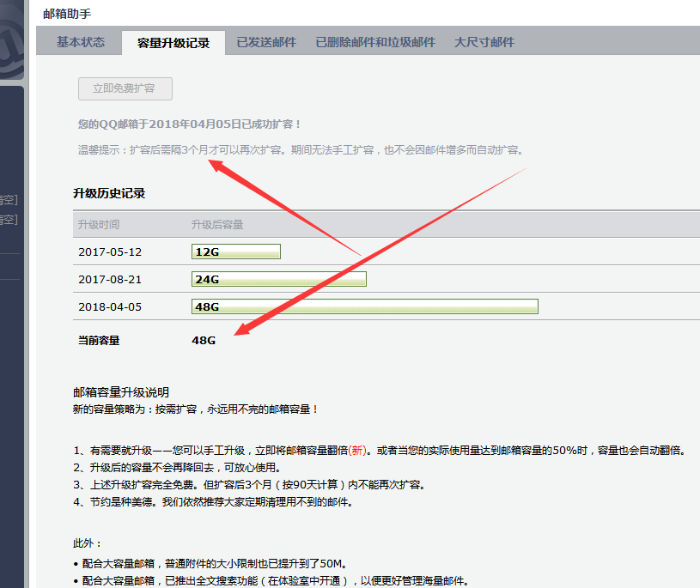Click the 升级时间 column header
The image size is (700, 588).
99,225
